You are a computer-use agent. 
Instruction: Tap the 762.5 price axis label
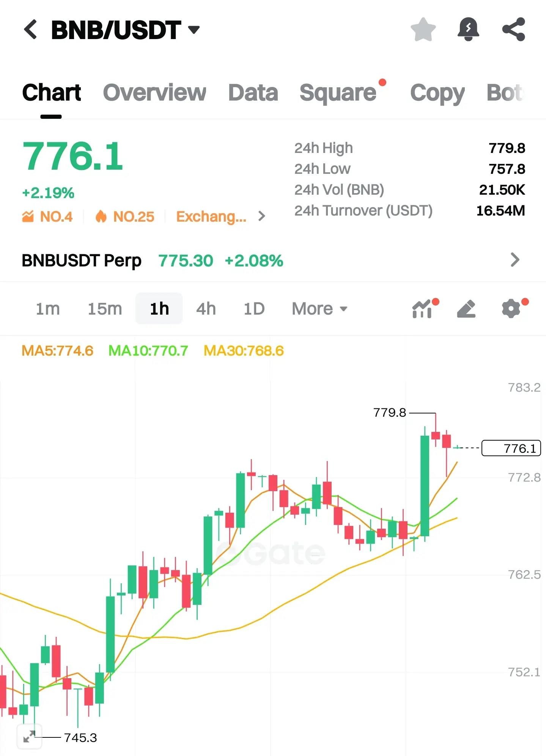pyautogui.click(x=524, y=575)
